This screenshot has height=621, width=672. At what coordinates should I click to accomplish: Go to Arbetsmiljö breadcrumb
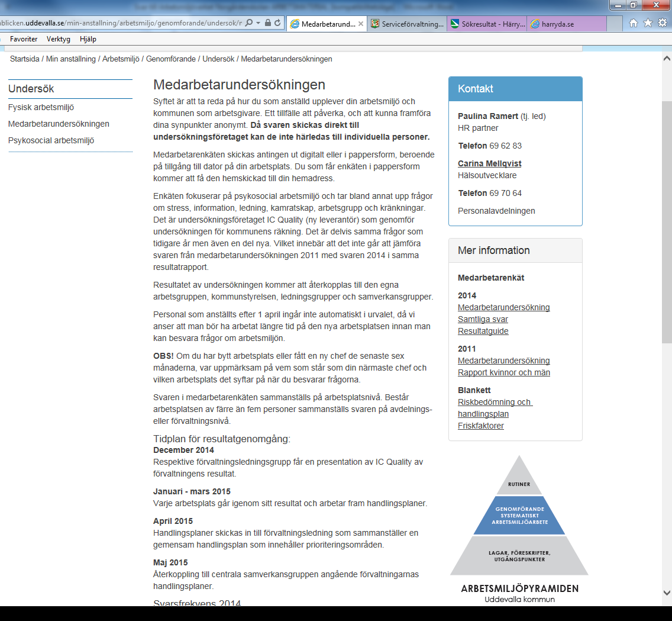click(121, 59)
